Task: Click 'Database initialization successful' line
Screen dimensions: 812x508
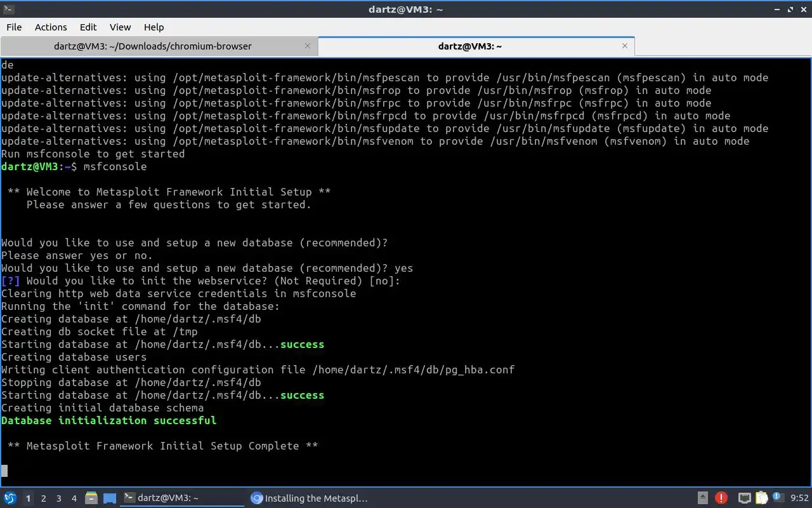Action: 109,420
